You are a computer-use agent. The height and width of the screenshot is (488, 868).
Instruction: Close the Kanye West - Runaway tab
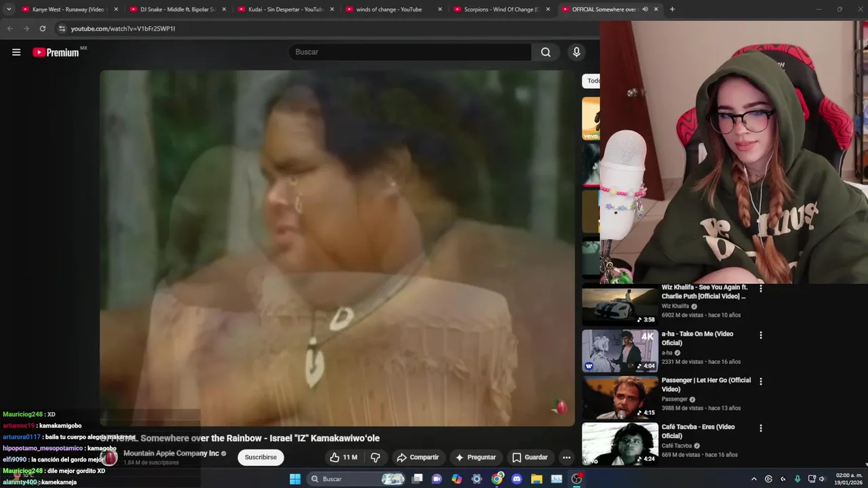[116, 9]
